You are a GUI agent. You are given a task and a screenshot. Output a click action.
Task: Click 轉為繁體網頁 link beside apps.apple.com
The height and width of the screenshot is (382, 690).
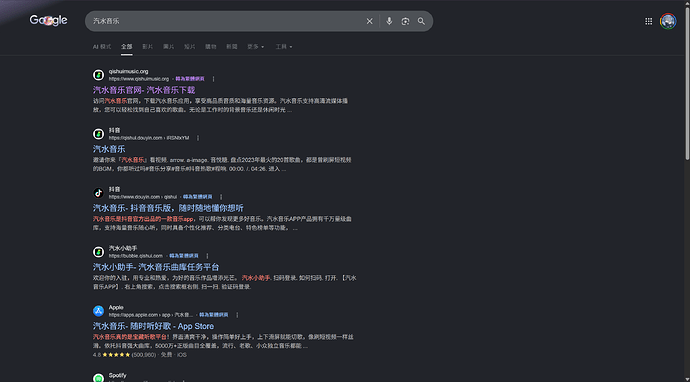click(x=214, y=315)
